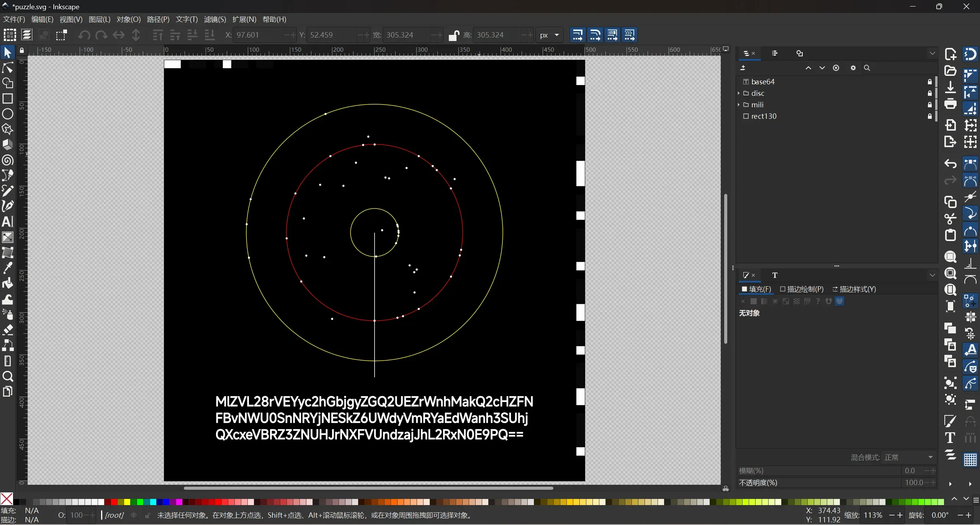980x525 pixels.
Task: Delete layer button in layers panel
Action: 836,68
